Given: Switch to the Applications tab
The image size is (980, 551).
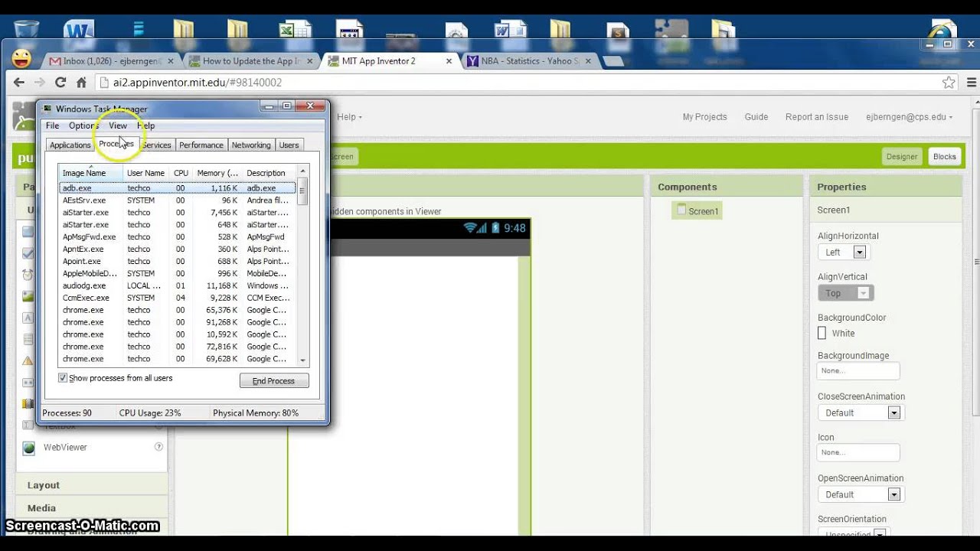Looking at the screenshot, I should pyautogui.click(x=70, y=145).
